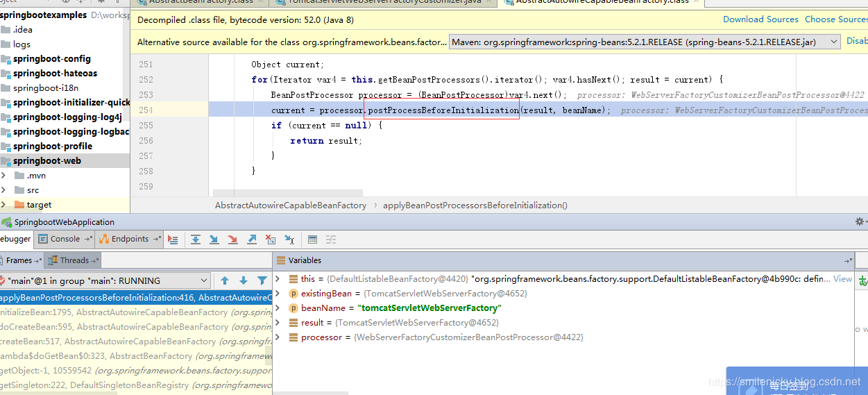The width and height of the screenshot is (868, 395).
Task: Switch to the Console tab
Action: [x=65, y=239]
